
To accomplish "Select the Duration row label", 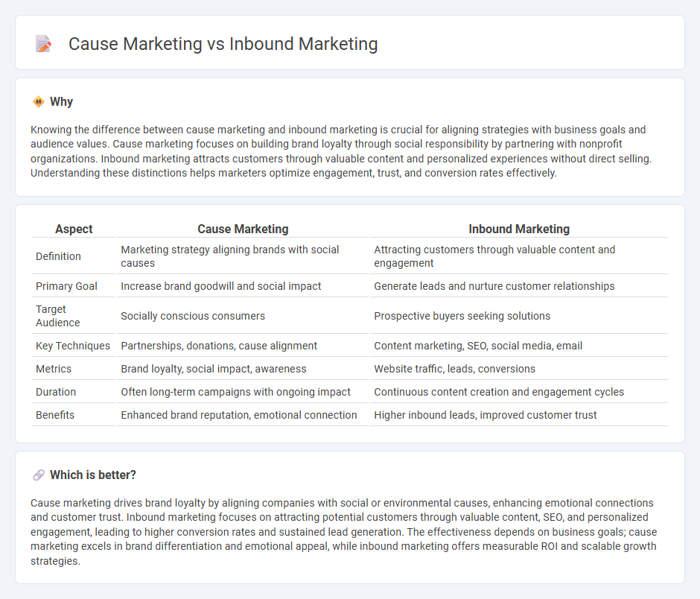I will [56, 392].
